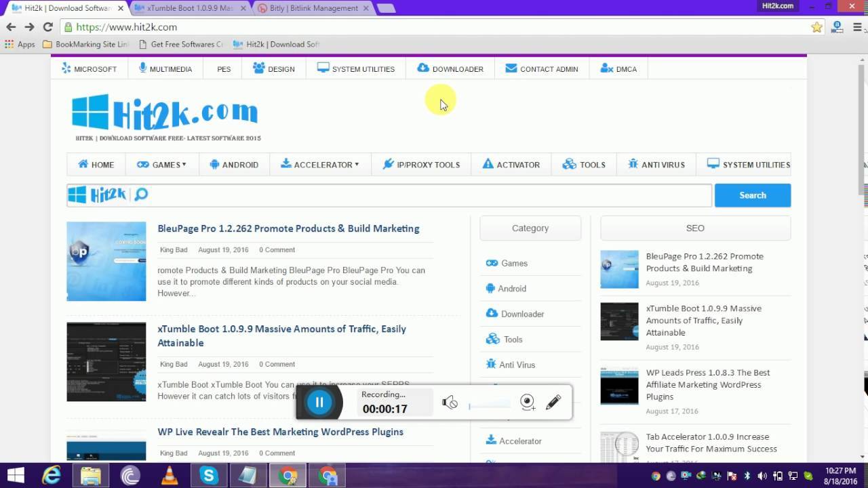Go to Home in the main navigation
Viewport: 868px width, 488px height.
pos(96,164)
